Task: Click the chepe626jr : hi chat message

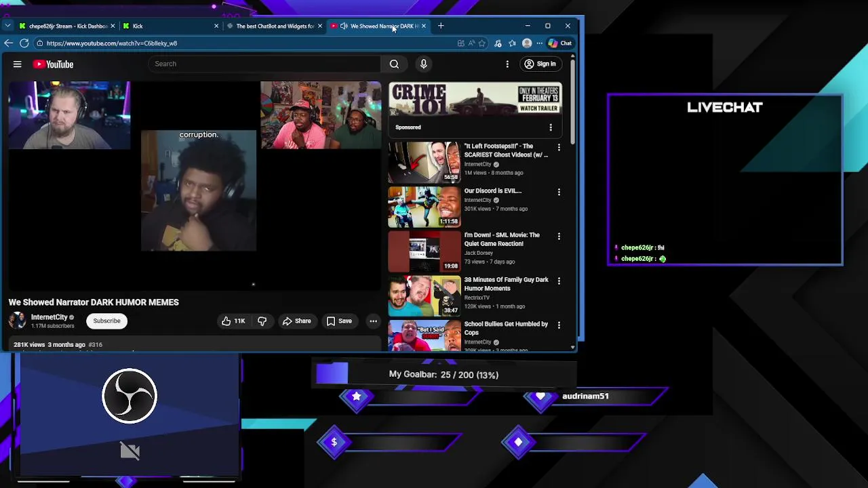Action: tap(639, 248)
